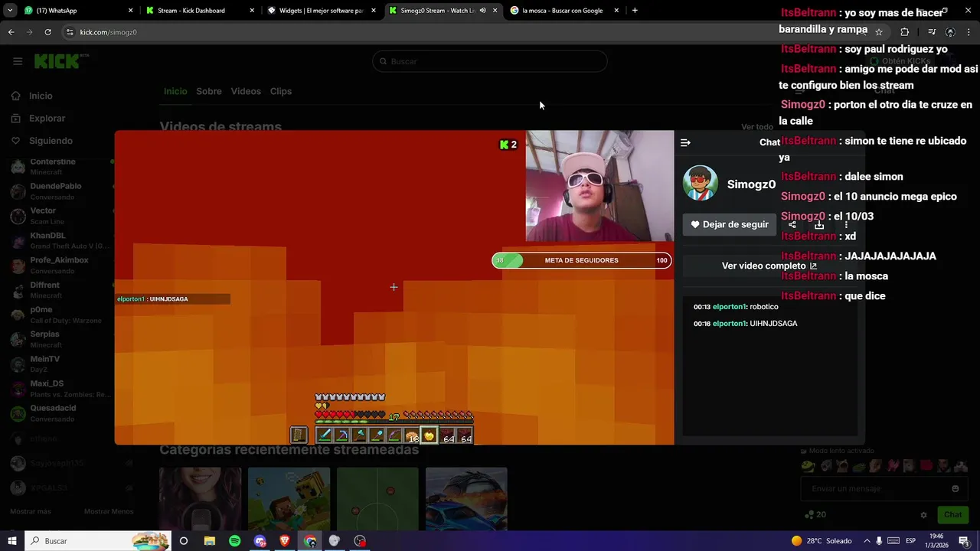The width and height of the screenshot is (980, 551).
Task: Open the Minecraft category thumbnail
Action: click(x=289, y=497)
